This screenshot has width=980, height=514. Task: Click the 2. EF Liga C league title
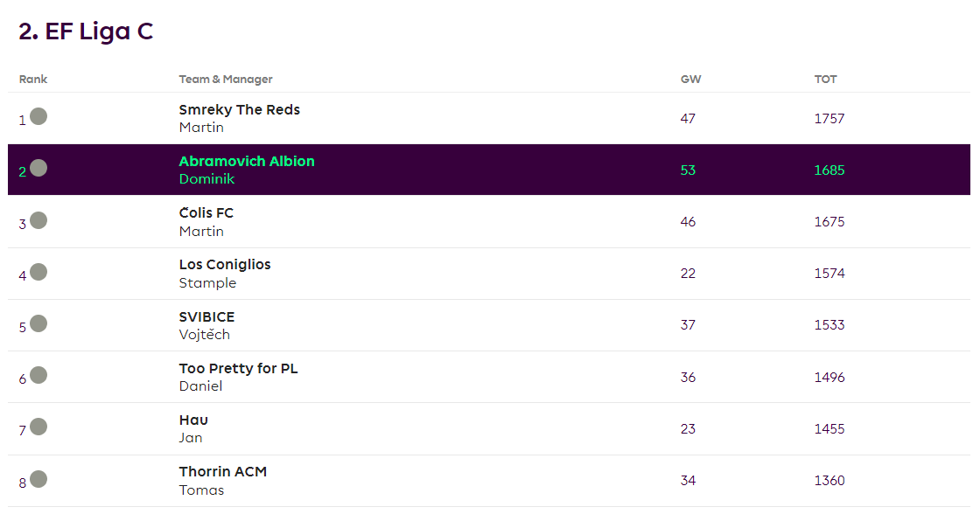tap(86, 32)
